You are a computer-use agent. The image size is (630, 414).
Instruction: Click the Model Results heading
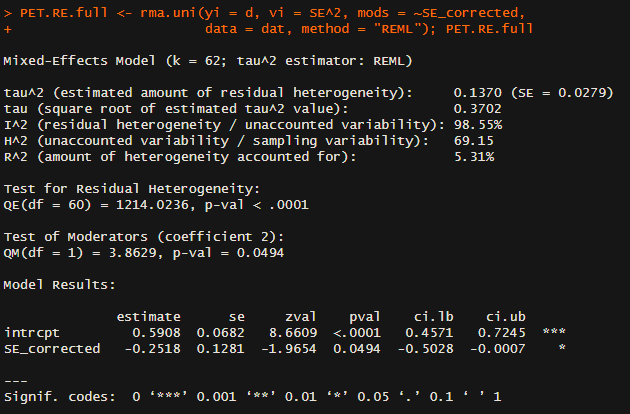click(60, 284)
